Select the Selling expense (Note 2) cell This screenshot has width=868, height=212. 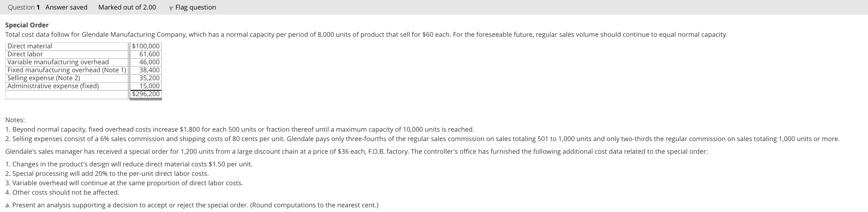[x=44, y=78]
